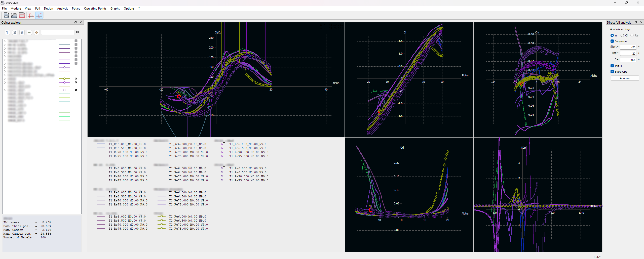The image size is (644, 259).
Task: Enable the Sequence checkbox
Action: (612, 41)
